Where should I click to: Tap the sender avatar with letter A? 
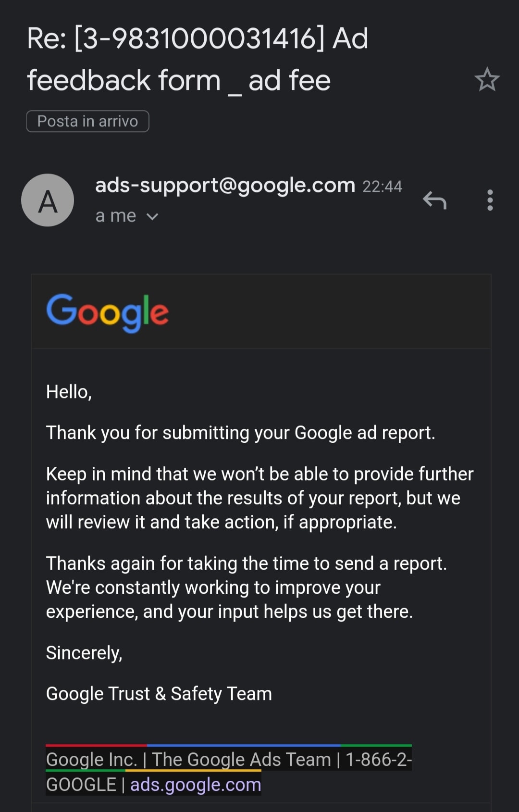tap(48, 200)
